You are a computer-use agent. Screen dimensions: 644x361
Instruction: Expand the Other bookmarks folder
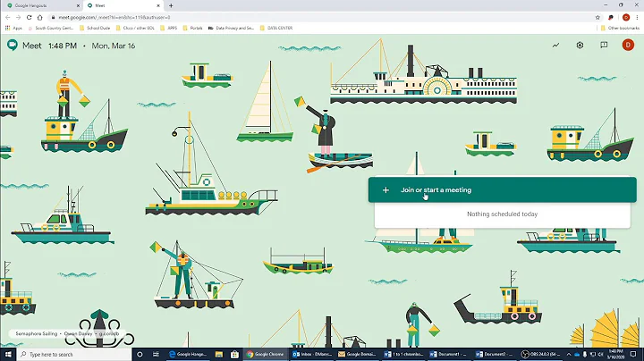pyautogui.click(x=620, y=28)
